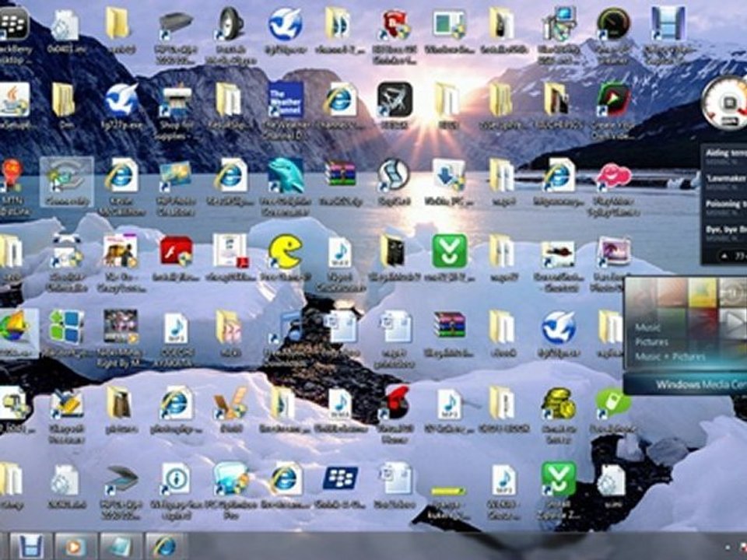This screenshot has width=747, height=560.
Task: Open the pink lips shortcut icon
Action: point(614,175)
